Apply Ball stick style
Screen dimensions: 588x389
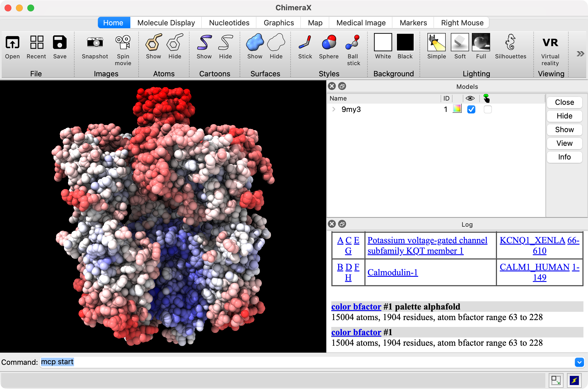coord(353,43)
